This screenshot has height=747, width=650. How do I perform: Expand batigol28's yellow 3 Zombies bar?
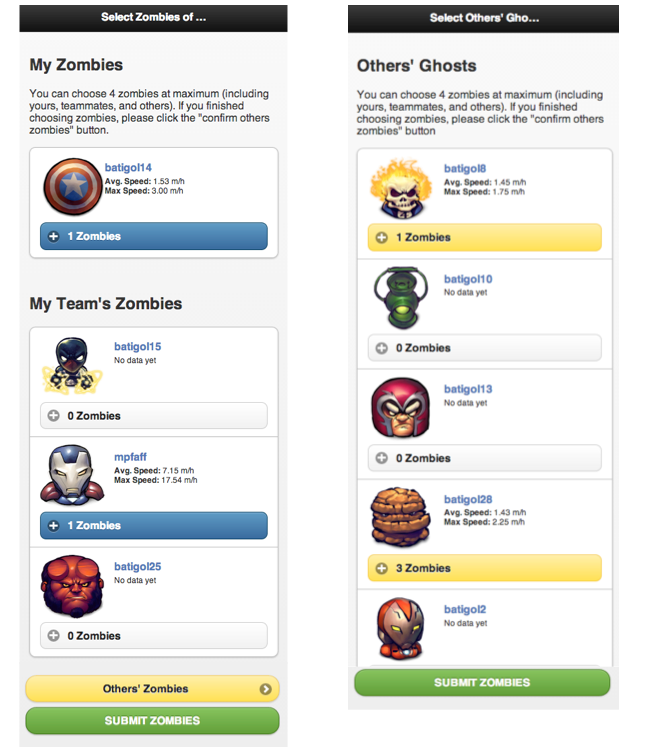(x=485, y=568)
